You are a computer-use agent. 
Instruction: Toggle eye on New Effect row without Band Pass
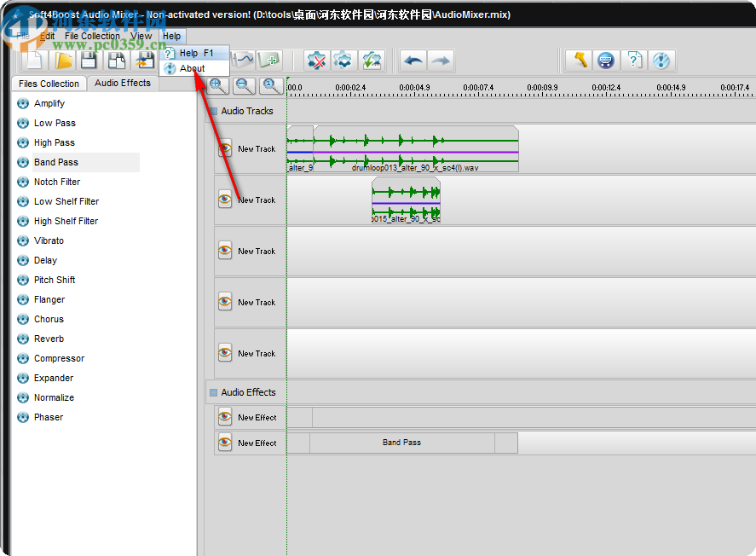tap(225, 417)
